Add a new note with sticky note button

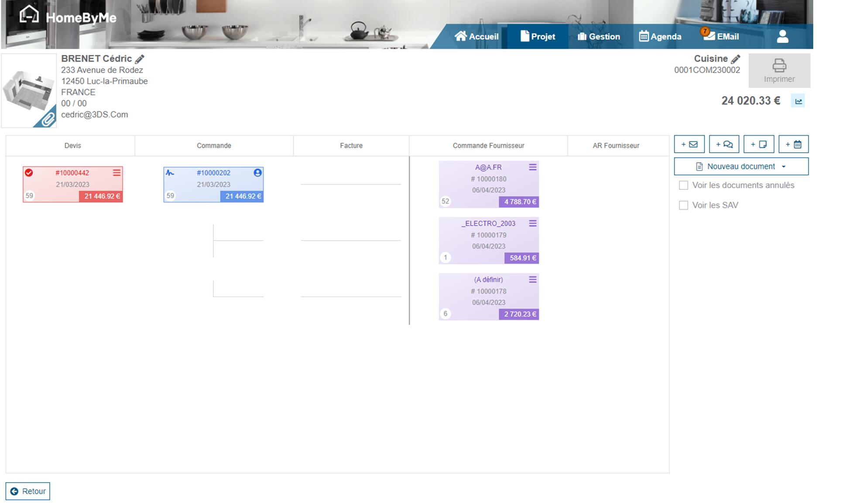758,144
